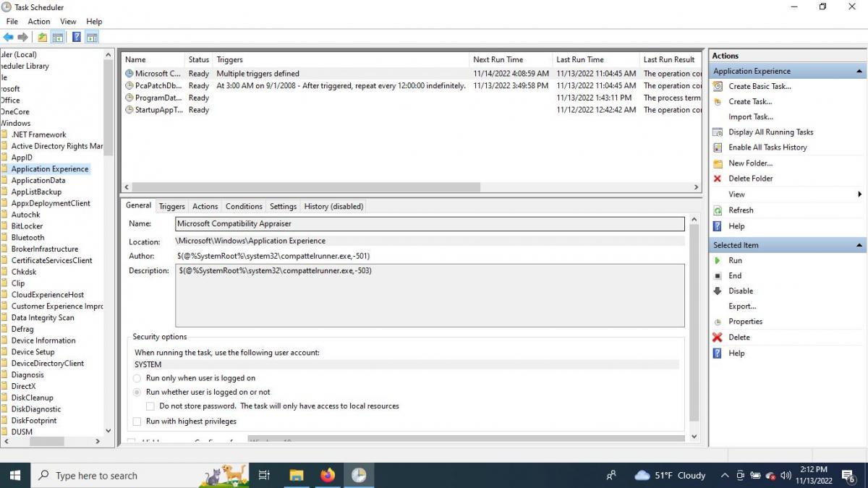Click the Forward arrow in the toolbar
Viewport: 868px width, 488px height.
coord(23,37)
